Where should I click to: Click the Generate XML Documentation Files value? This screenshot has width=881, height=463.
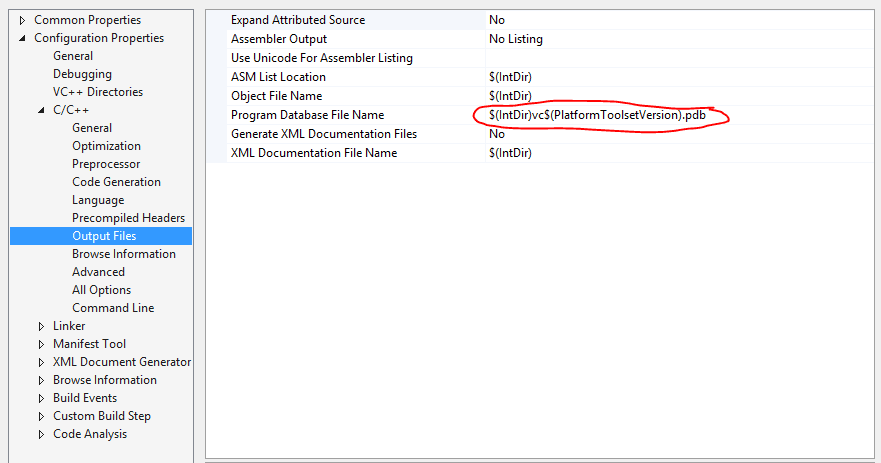pyautogui.click(x=497, y=134)
